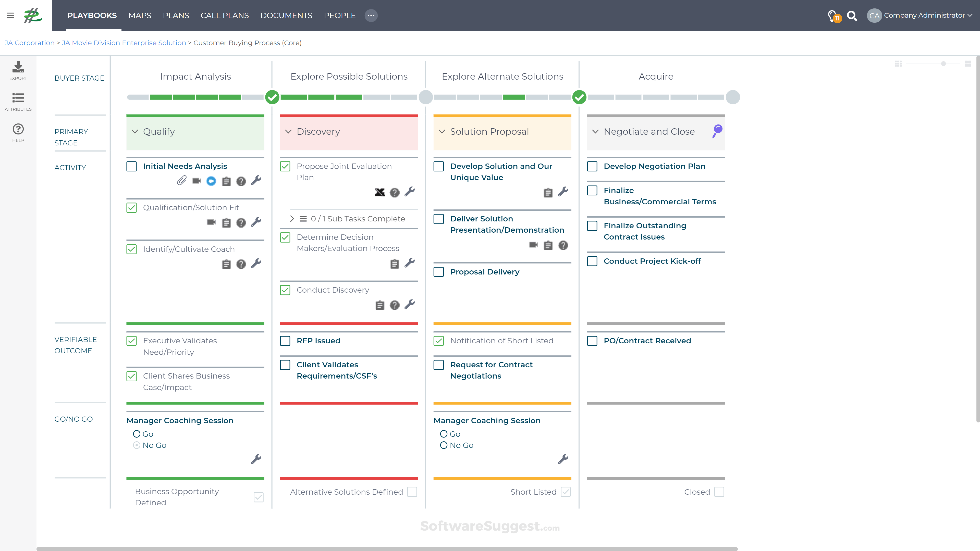Click the Help question mark icon in sidebar
Image resolution: width=980 pixels, height=551 pixels.
click(18, 129)
